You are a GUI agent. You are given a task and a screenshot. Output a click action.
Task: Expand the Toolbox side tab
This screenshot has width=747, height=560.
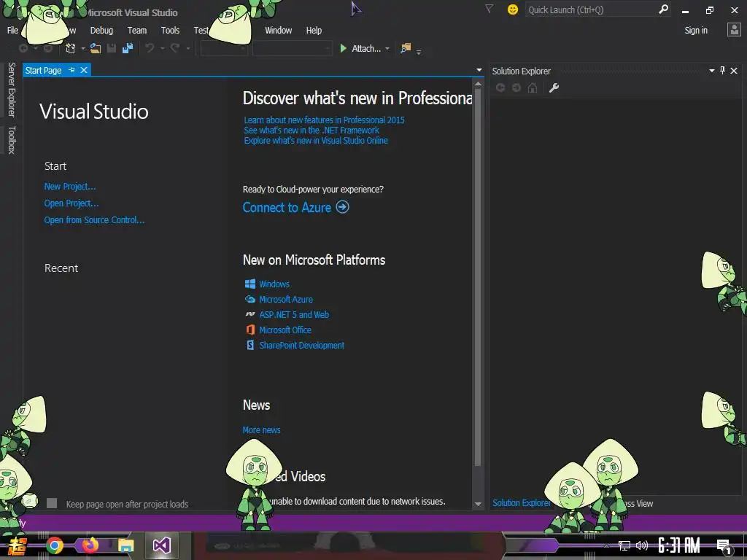12,140
